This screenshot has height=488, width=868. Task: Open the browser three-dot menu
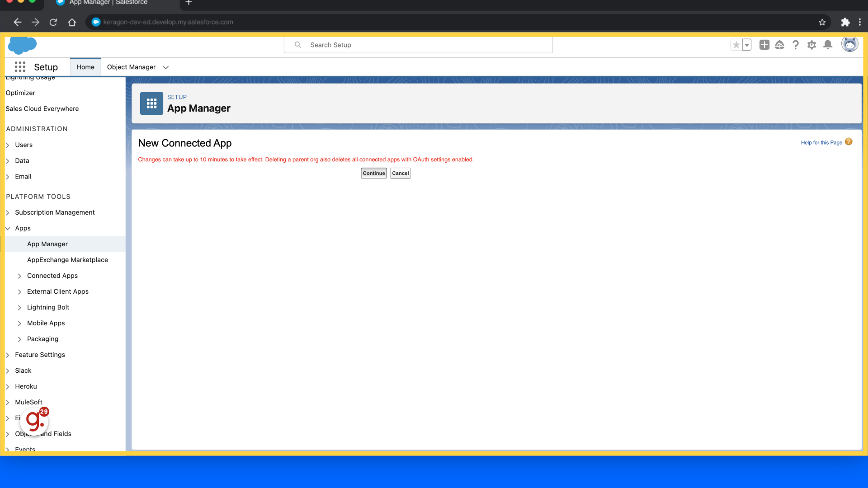pyautogui.click(x=860, y=22)
